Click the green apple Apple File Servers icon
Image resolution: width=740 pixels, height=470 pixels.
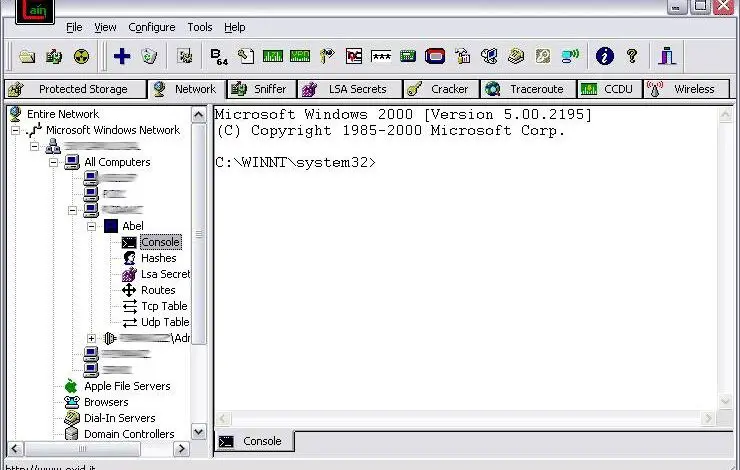[71, 386]
